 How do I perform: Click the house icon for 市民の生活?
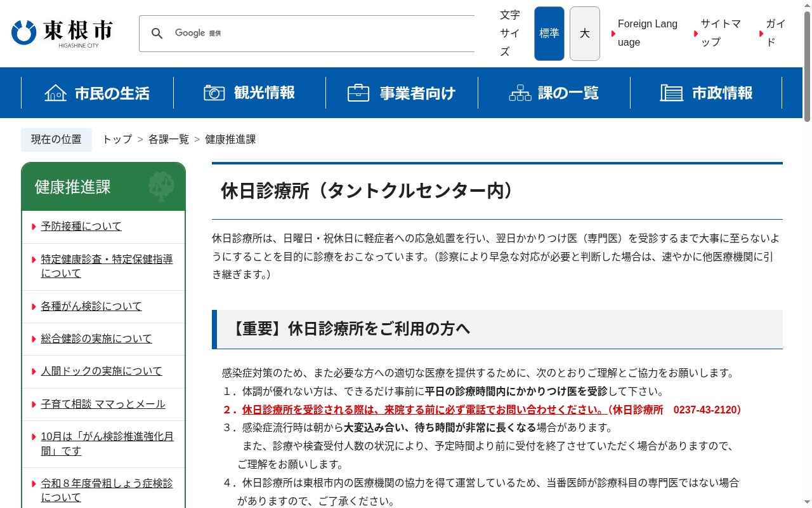click(56, 93)
